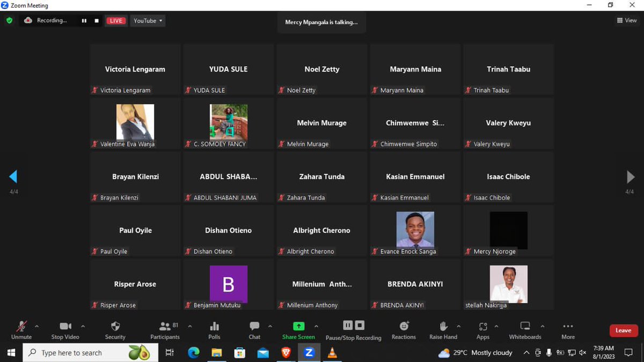Select Valentine Eva Wanja's video tile
Screen dimensions: 644x362
(135, 123)
